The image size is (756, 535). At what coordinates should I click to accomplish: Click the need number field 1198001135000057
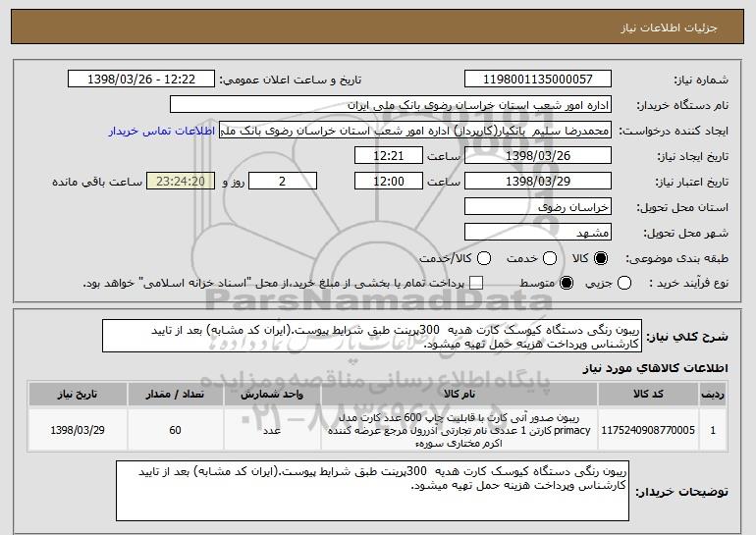coord(538,80)
